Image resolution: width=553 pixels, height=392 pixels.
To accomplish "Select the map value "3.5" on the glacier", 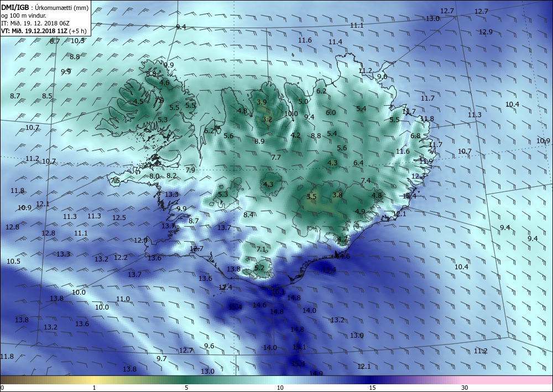I will click(x=311, y=196).
